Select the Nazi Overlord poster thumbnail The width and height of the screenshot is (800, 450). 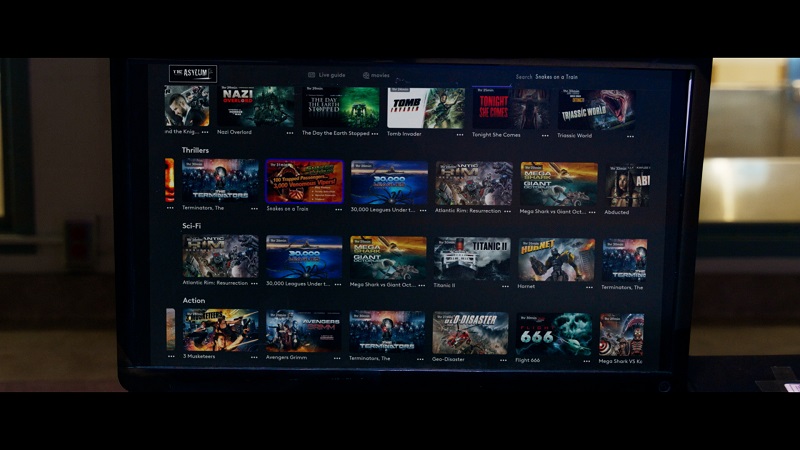coord(256,106)
